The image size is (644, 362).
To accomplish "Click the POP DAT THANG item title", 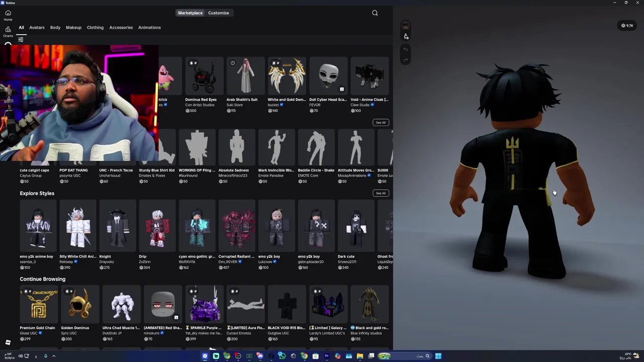I will pyautogui.click(x=73, y=170).
